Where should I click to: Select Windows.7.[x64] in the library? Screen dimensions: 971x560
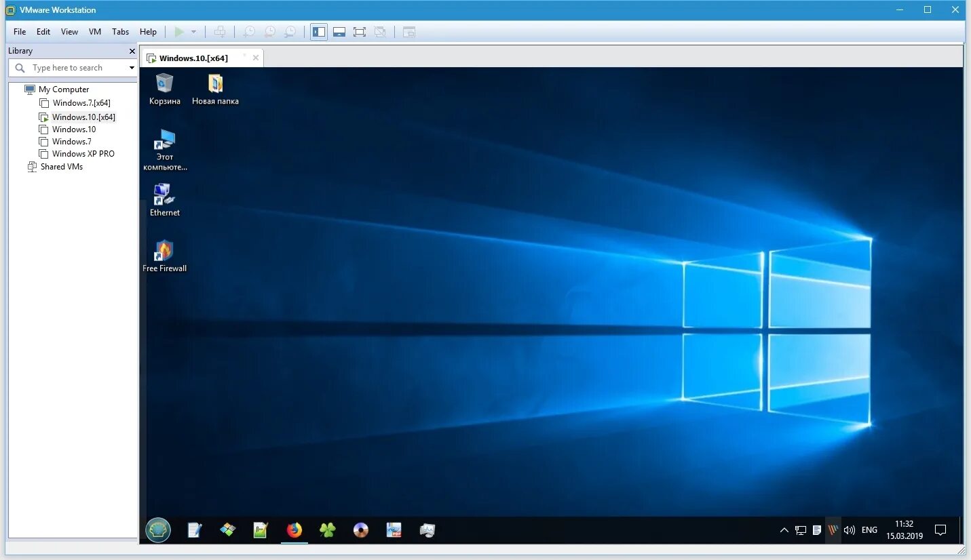[x=81, y=103]
